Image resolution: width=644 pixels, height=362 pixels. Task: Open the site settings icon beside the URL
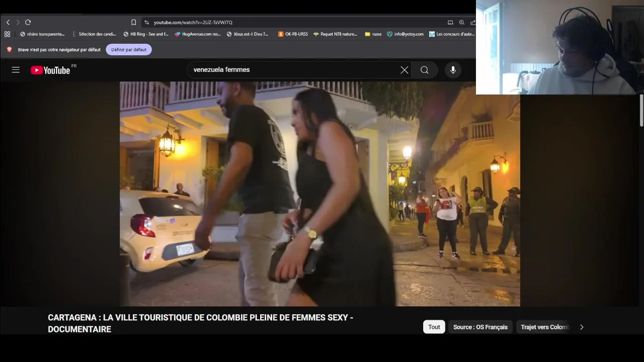coord(146,22)
